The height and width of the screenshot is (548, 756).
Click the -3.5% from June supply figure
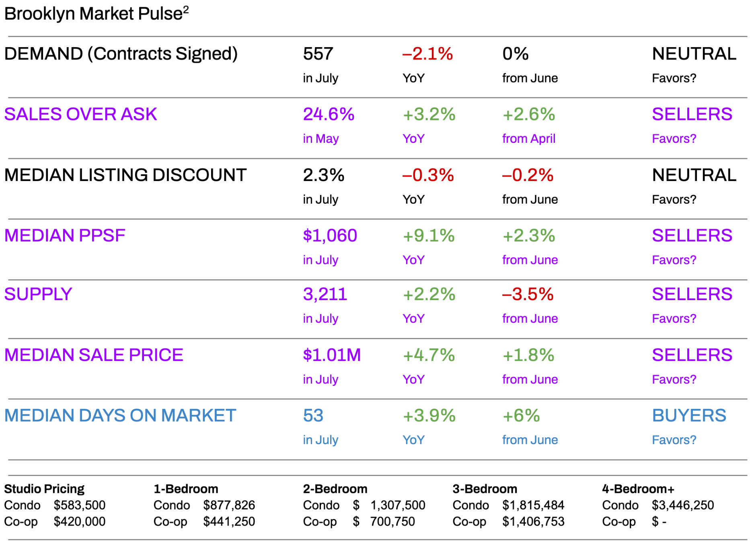528,295
